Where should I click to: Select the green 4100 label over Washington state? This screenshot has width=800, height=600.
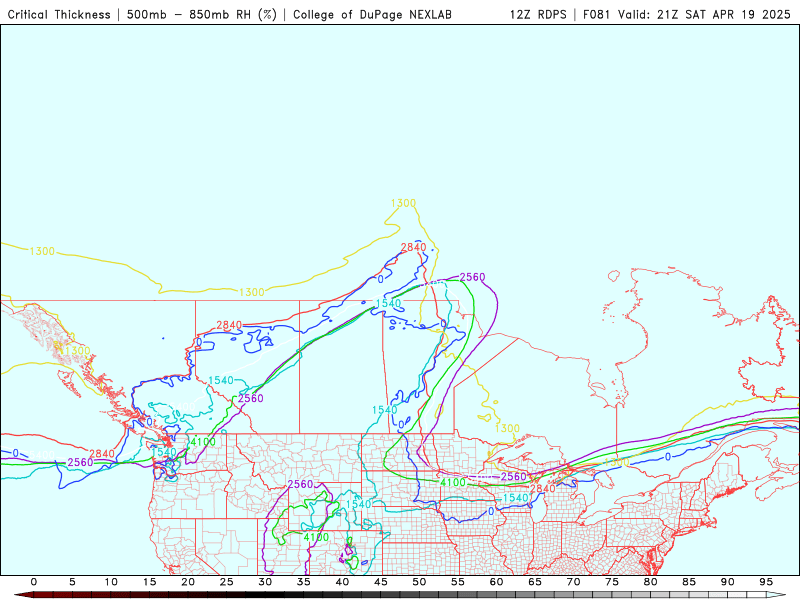203,442
